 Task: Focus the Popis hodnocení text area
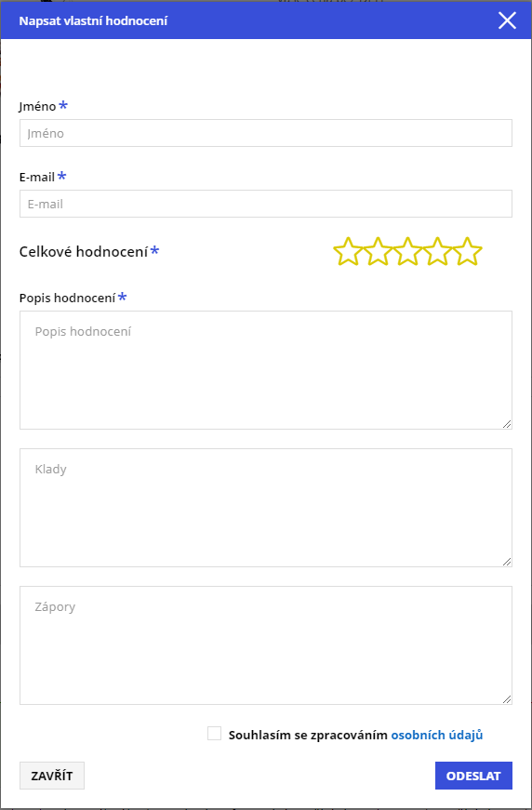266,370
